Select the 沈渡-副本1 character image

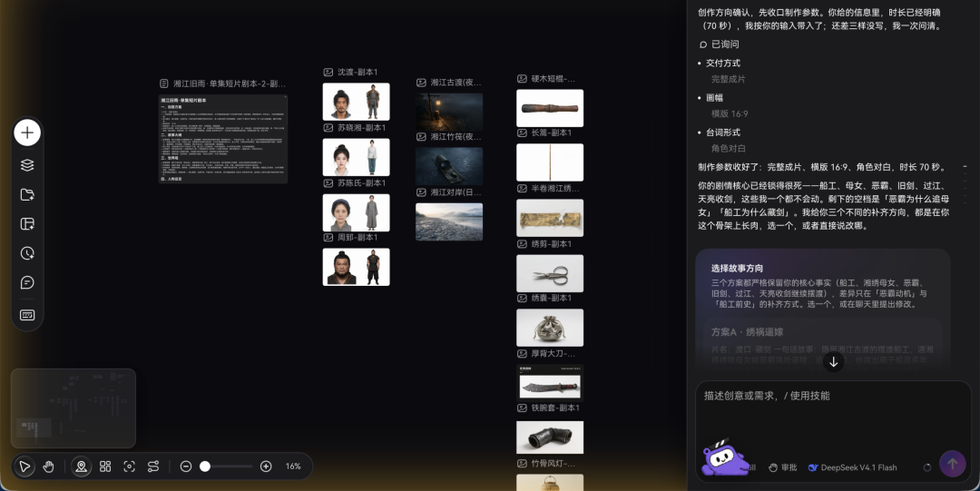coord(357,102)
